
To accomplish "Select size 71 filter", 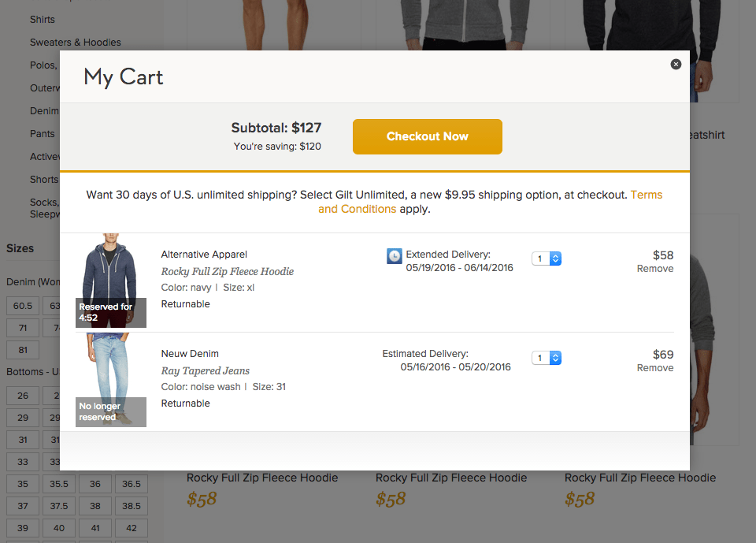I will [x=23, y=328].
